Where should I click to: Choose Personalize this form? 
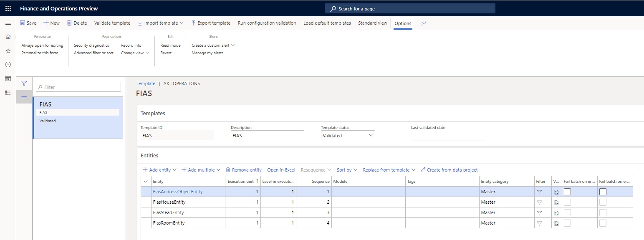pyautogui.click(x=40, y=53)
